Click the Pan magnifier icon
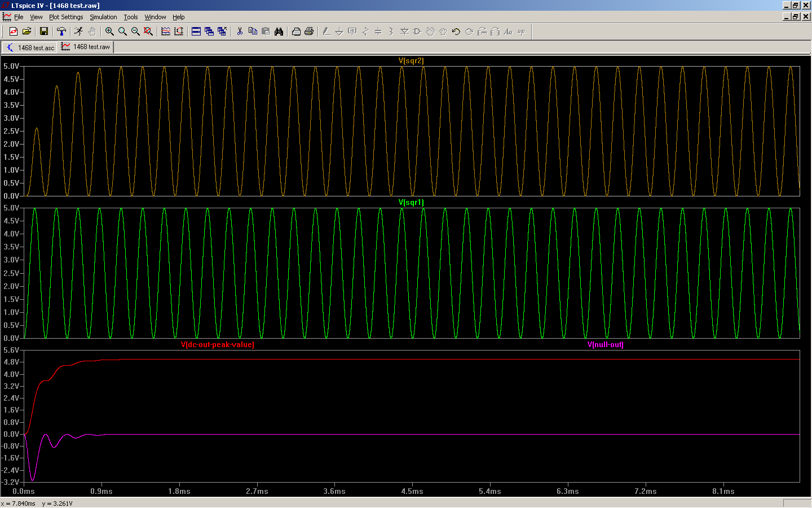 [x=122, y=32]
